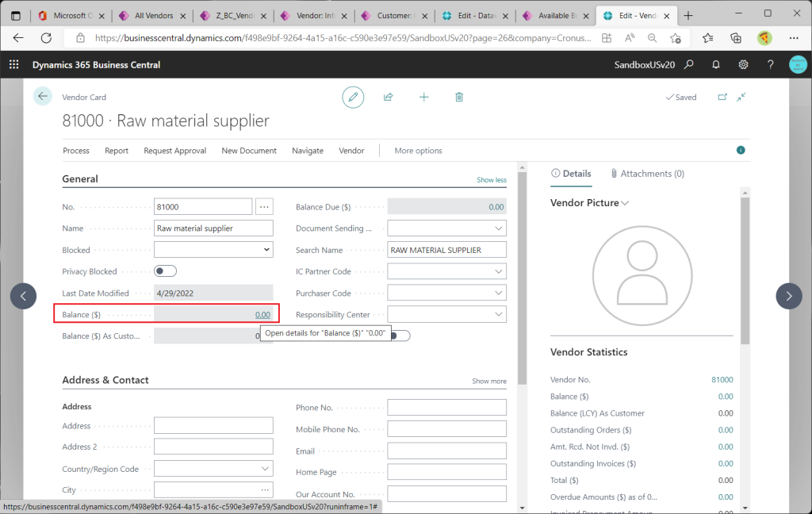Open the Responsibility Center dropdown
The width and height of the screenshot is (812, 514).
click(x=498, y=315)
